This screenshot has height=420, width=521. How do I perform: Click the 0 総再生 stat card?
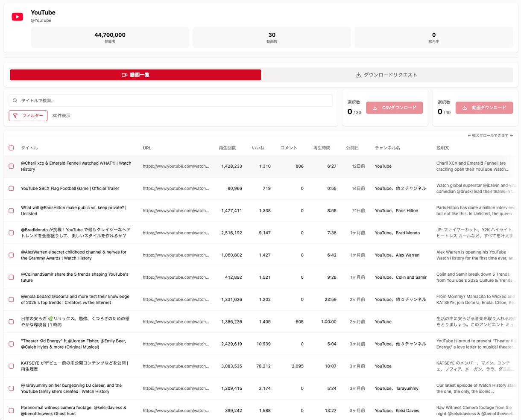(434, 38)
